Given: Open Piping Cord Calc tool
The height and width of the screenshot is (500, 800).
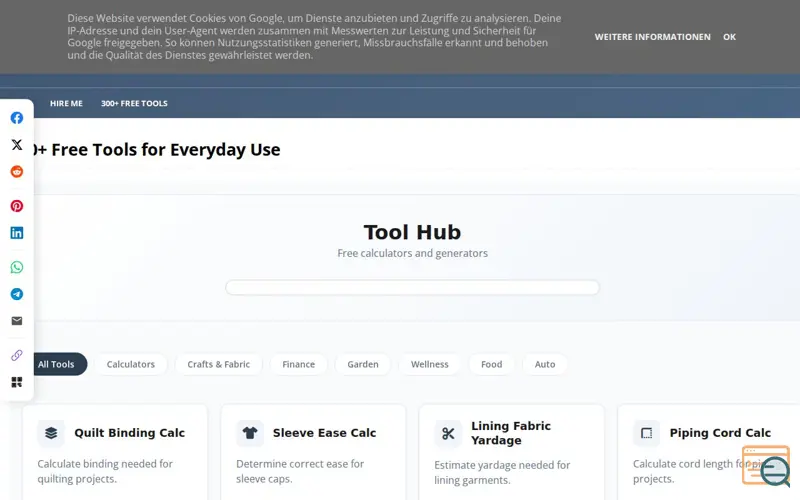Looking at the screenshot, I should (x=720, y=433).
